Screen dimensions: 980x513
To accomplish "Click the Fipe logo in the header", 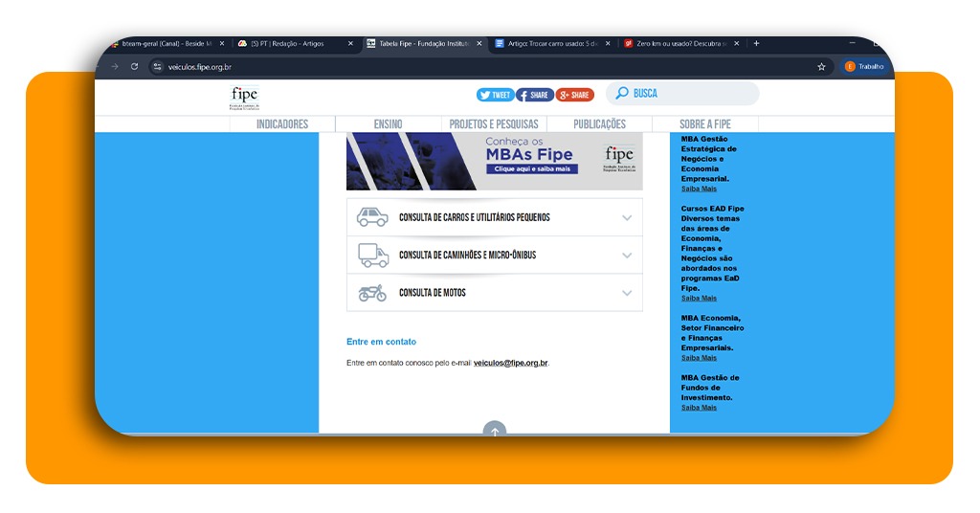I will pos(244,97).
